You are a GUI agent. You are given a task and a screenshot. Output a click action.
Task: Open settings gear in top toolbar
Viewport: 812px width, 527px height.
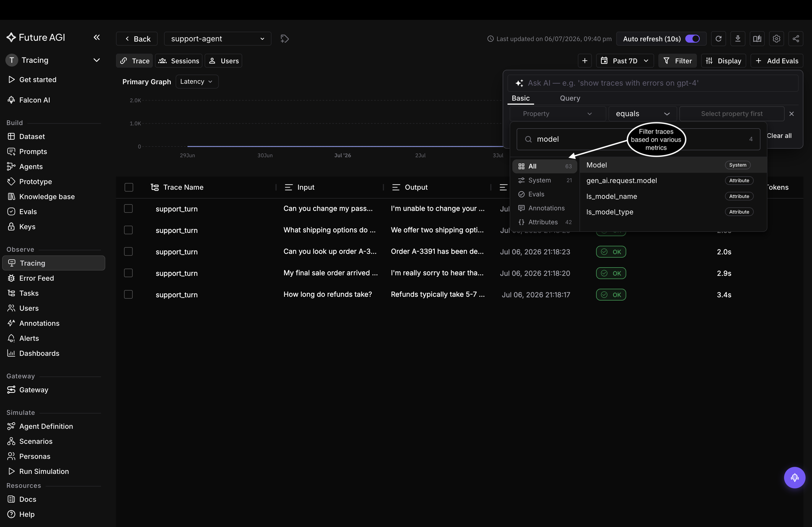click(777, 39)
